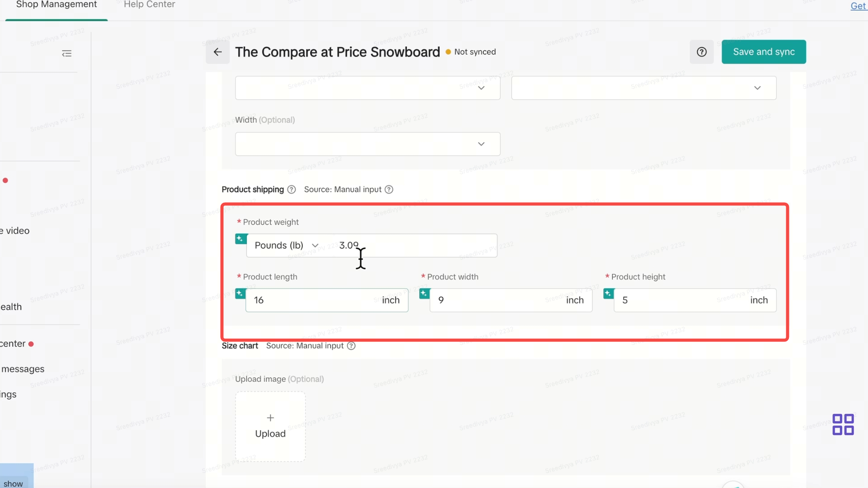Expand the top-right empty dropdown

[x=643, y=88]
